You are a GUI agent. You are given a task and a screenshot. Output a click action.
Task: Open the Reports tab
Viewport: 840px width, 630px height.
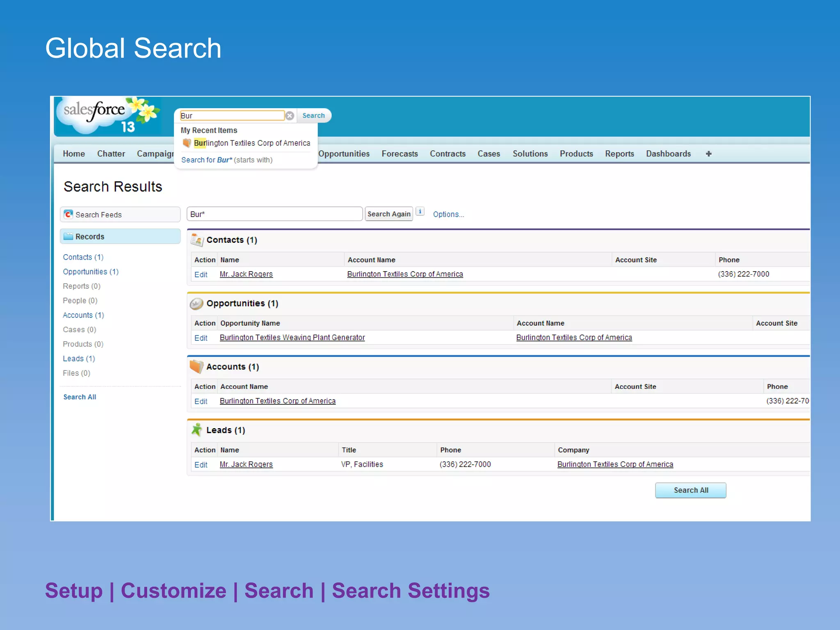tap(619, 154)
